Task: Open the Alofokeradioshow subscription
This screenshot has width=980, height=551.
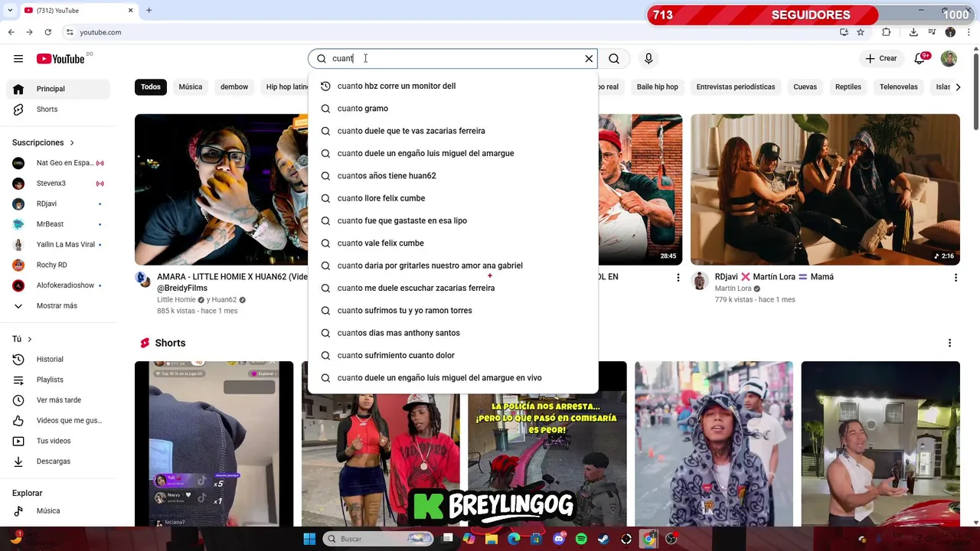Action: pyautogui.click(x=58, y=285)
